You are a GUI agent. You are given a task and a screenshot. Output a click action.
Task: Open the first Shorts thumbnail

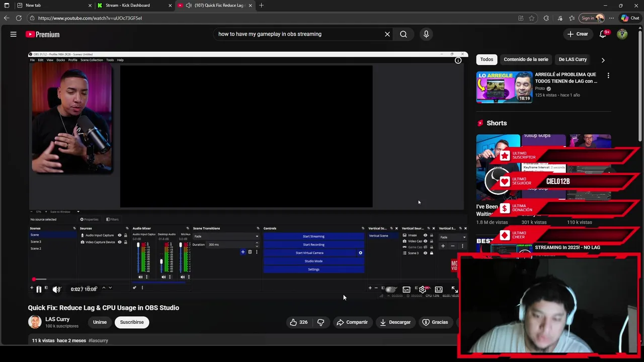(x=498, y=168)
